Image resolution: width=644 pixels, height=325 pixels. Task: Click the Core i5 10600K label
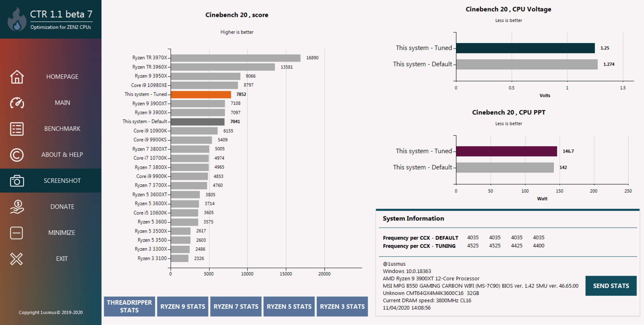[x=150, y=213]
